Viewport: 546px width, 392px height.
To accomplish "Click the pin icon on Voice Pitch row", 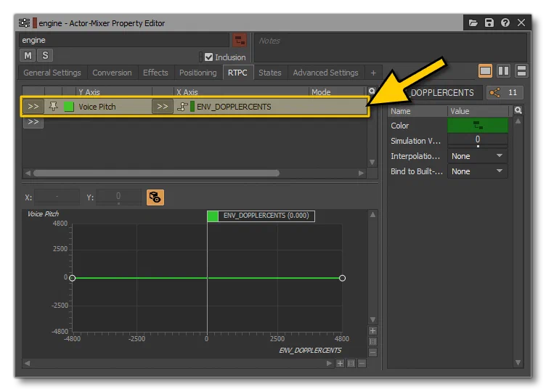I will click(53, 106).
